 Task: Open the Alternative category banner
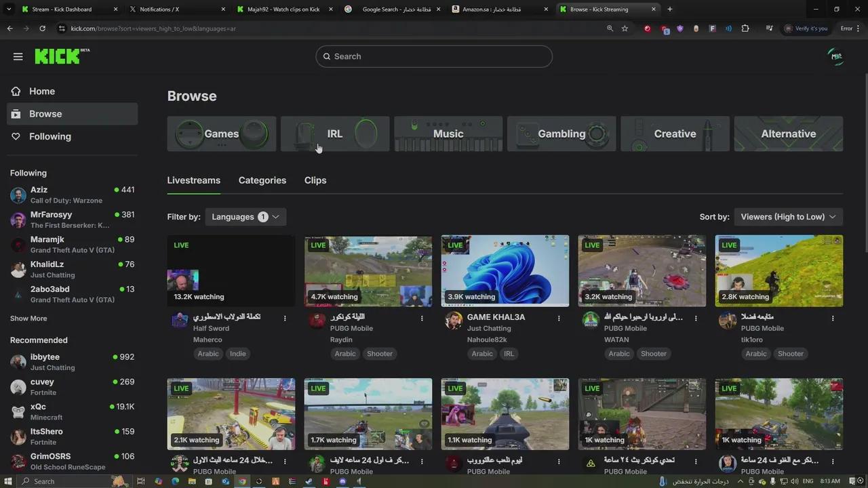click(789, 134)
